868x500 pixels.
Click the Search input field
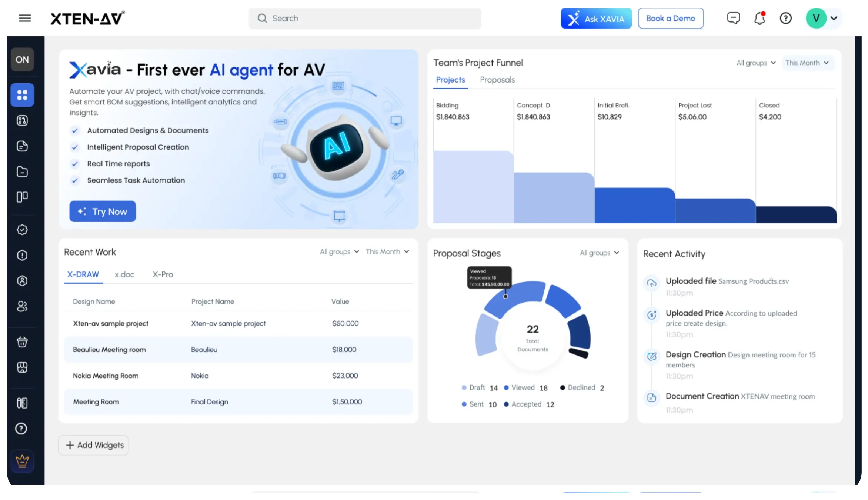pos(365,19)
